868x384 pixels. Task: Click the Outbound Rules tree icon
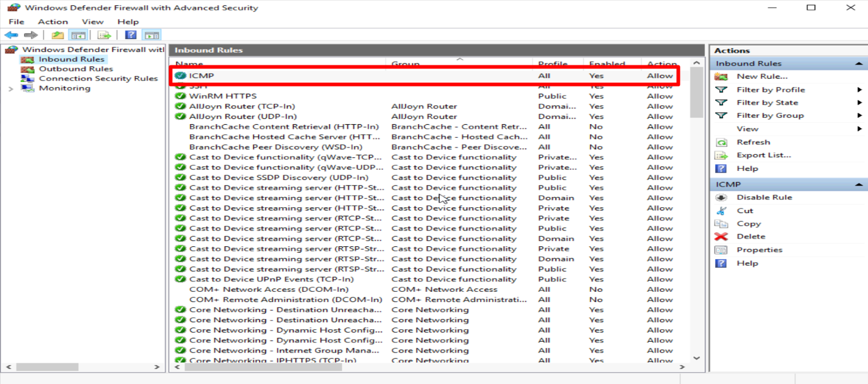pyautogui.click(x=28, y=69)
